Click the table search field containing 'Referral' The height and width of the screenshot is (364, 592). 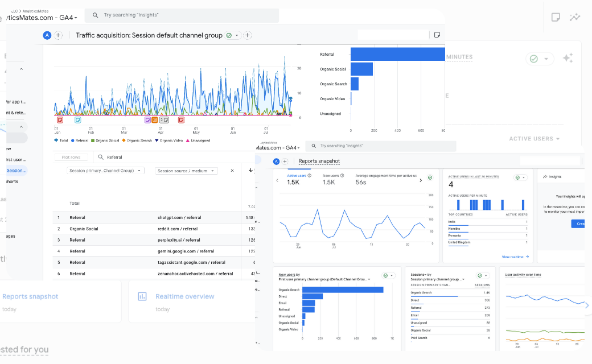(174, 157)
